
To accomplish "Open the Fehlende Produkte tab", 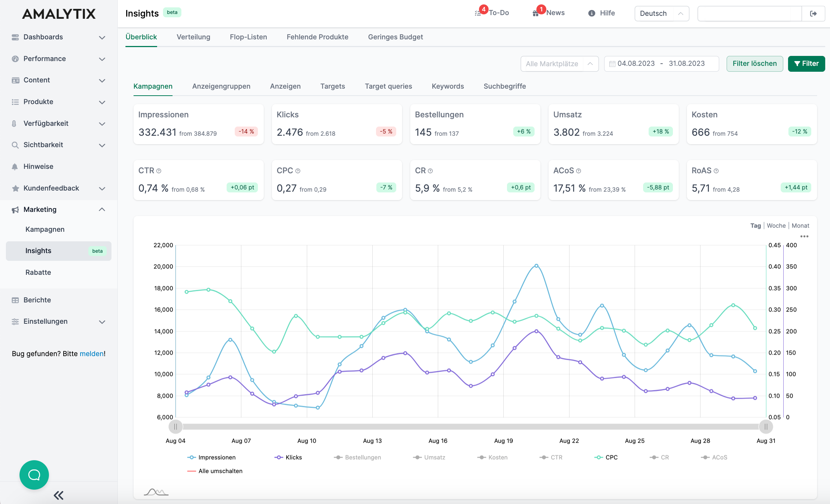I will tap(317, 37).
